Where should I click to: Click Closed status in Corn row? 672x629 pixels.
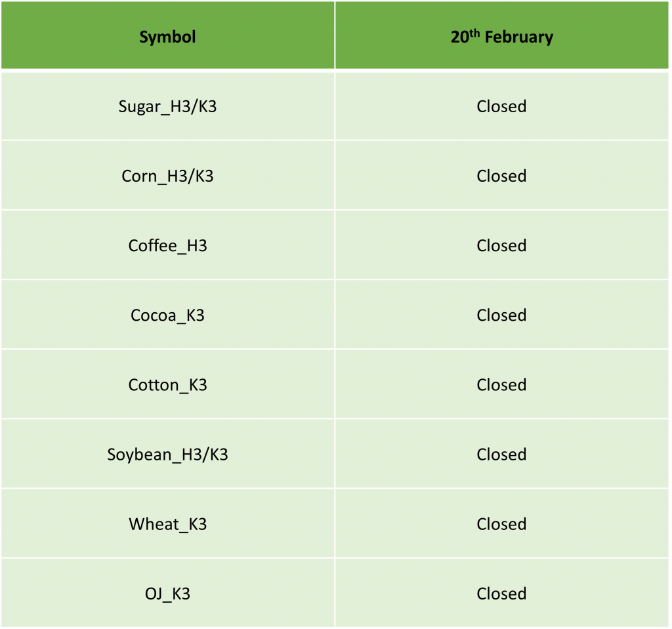click(x=501, y=176)
